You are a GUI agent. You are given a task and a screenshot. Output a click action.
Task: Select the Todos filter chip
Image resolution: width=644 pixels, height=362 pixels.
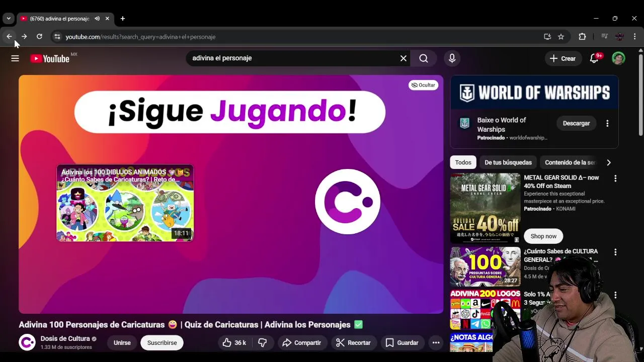point(463,162)
